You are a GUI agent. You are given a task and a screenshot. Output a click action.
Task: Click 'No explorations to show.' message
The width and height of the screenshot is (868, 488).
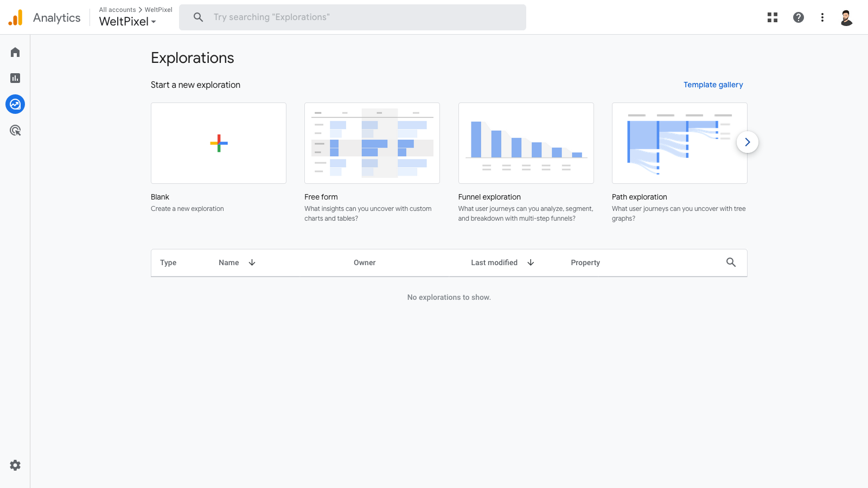(449, 297)
